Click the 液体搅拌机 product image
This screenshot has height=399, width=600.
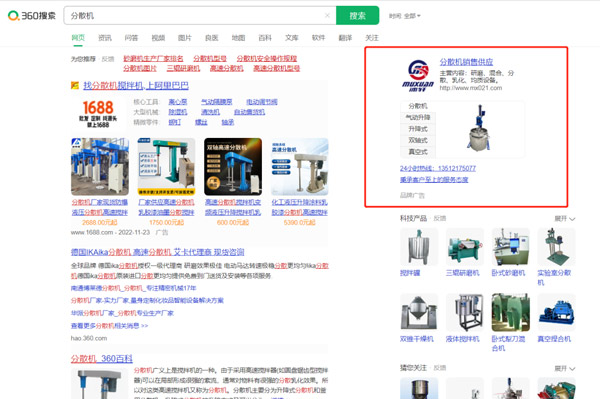pyautogui.click(x=465, y=313)
